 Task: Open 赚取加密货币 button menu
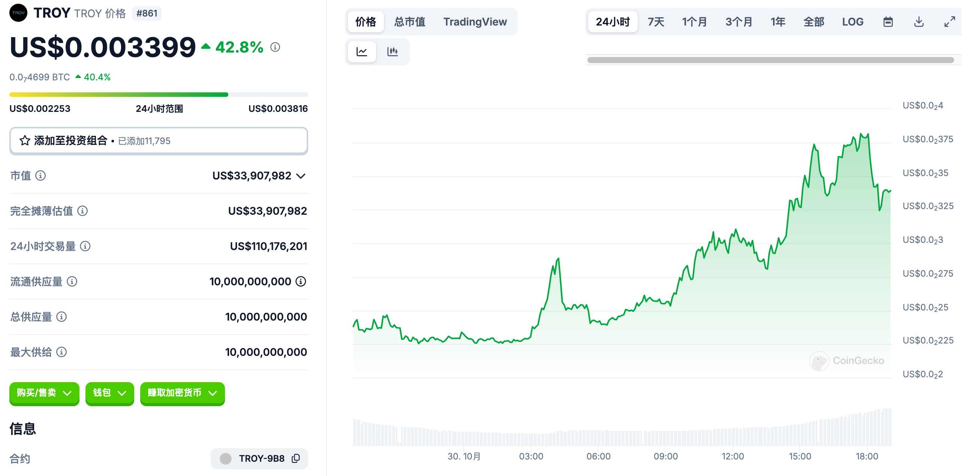point(182,393)
